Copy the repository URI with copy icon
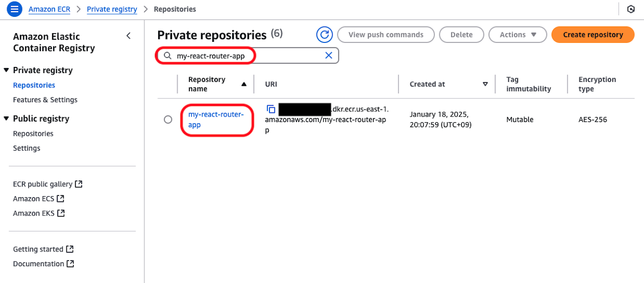The height and width of the screenshot is (283, 644). [x=271, y=109]
